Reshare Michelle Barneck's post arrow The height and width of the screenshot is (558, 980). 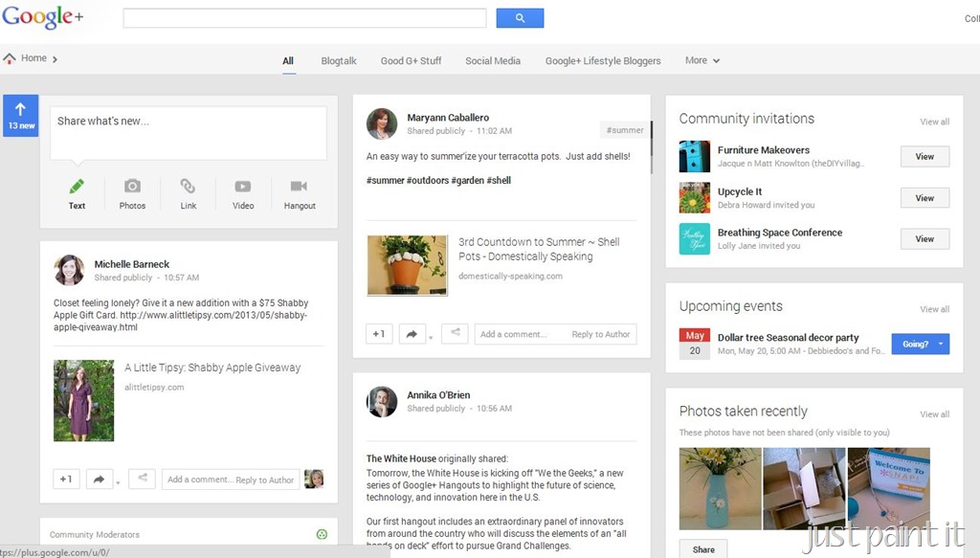(99, 480)
